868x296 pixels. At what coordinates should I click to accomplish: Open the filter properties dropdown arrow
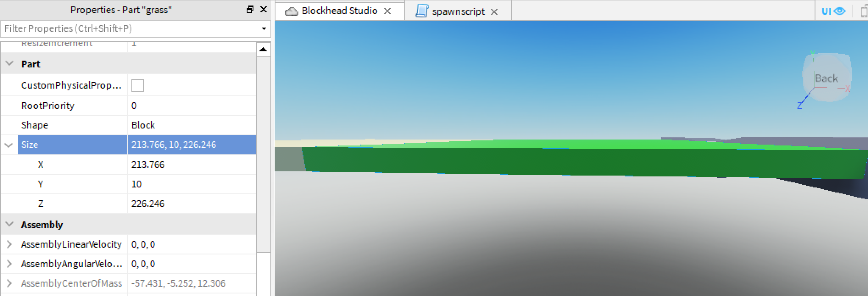tap(264, 29)
